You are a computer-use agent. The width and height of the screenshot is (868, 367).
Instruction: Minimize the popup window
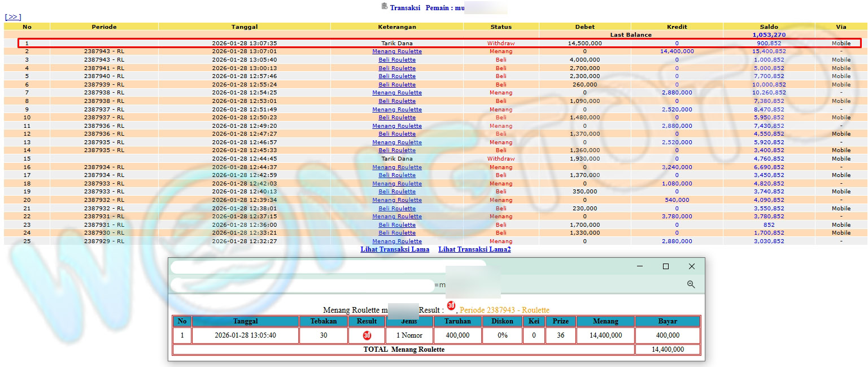[640, 266]
